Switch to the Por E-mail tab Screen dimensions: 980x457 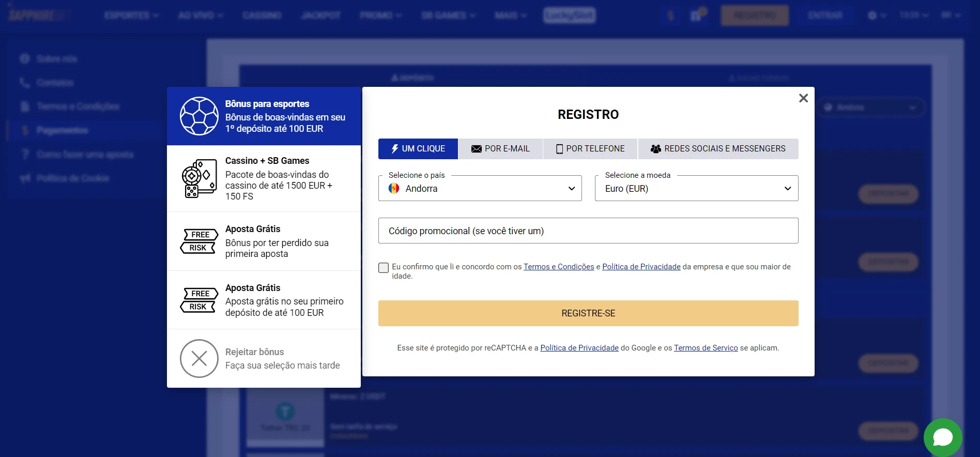500,149
